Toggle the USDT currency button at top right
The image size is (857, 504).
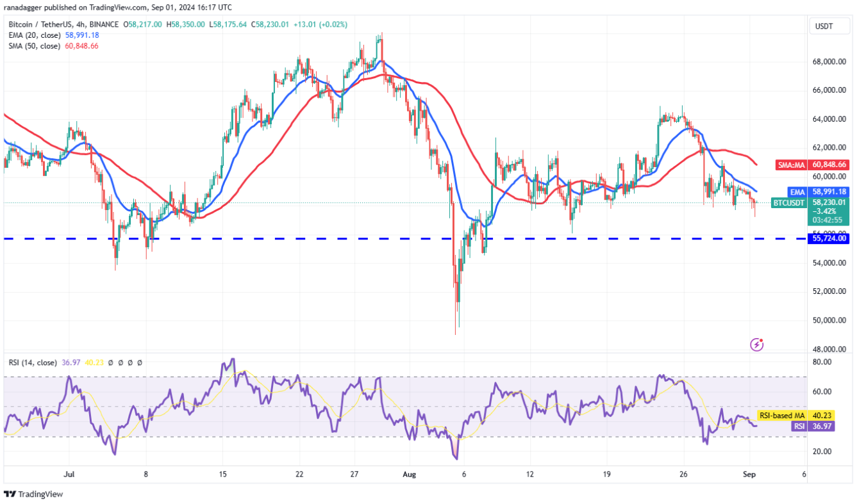[829, 26]
